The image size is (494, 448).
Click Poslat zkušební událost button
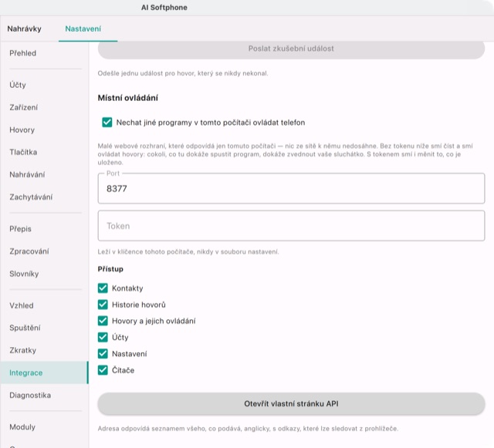[x=291, y=49]
